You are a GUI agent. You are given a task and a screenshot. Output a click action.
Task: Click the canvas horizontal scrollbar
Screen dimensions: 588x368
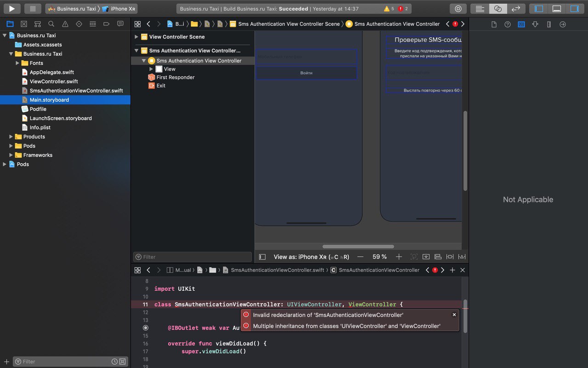coord(358,247)
